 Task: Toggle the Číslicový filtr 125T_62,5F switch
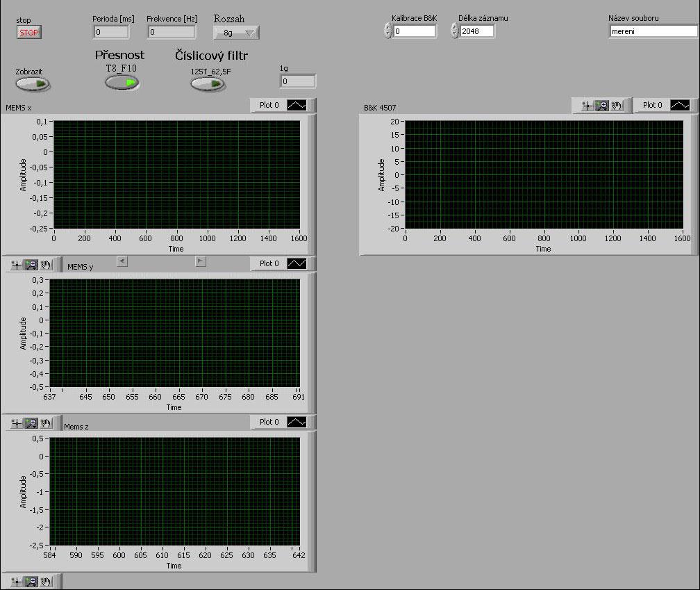pyautogui.click(x=207, y=83)
